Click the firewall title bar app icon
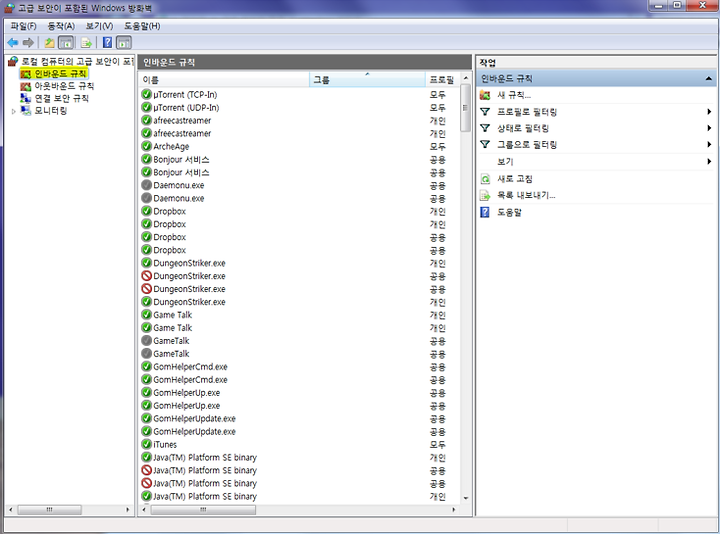The width and height of the screenshot is (720, 534). [9, 8]
